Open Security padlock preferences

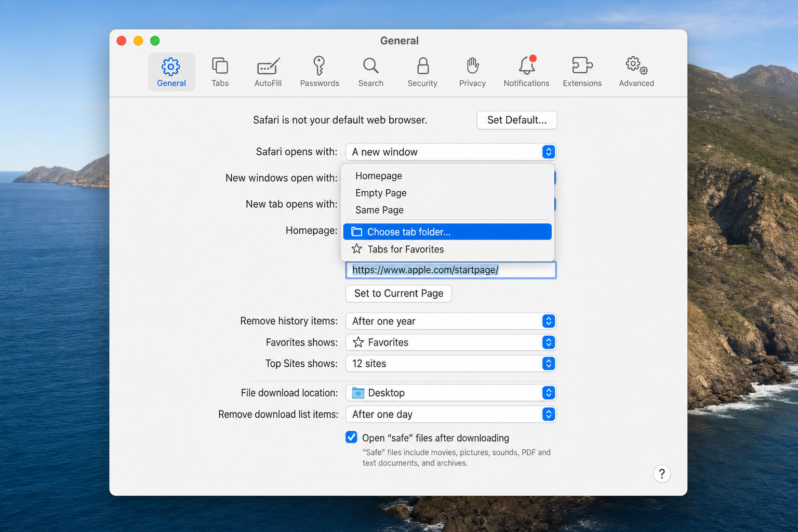point(422,72)
